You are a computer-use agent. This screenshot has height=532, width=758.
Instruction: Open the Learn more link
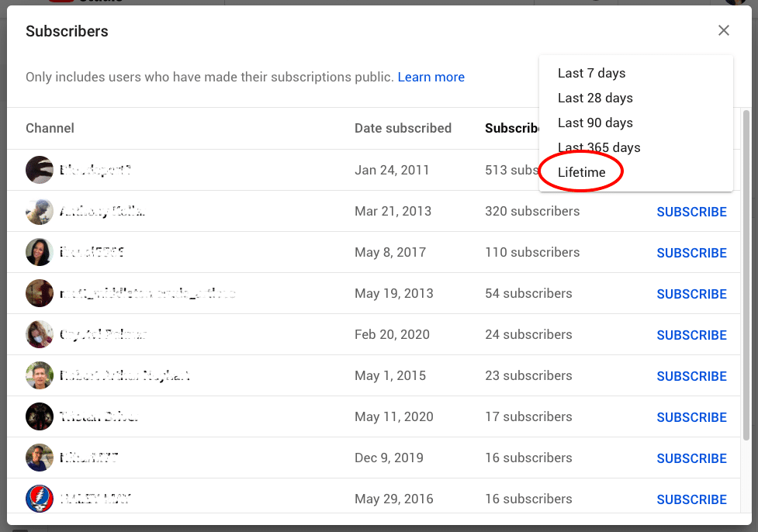[x=431, y=77]
